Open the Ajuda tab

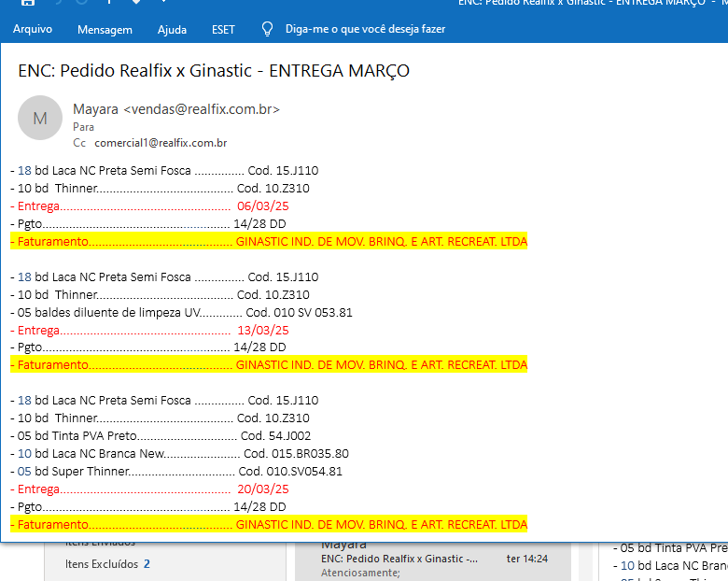pos(172,29)
